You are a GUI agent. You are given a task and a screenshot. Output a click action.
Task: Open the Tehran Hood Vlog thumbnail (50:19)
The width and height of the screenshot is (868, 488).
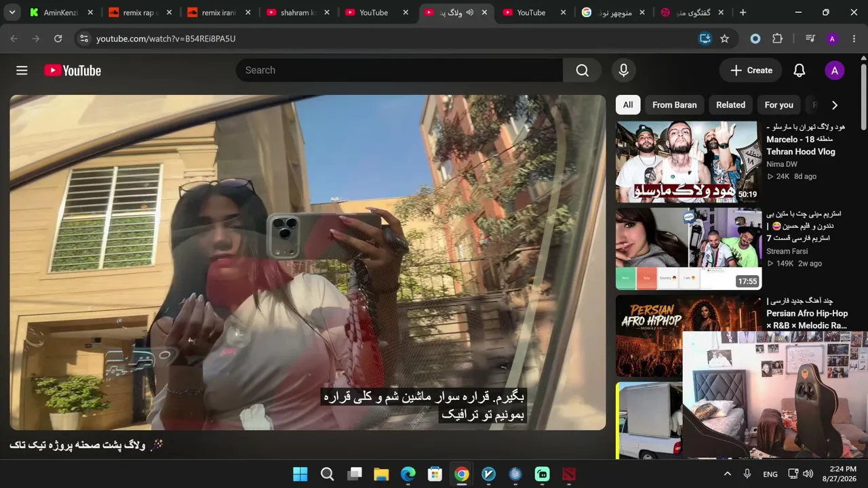[x=689, y=162]
